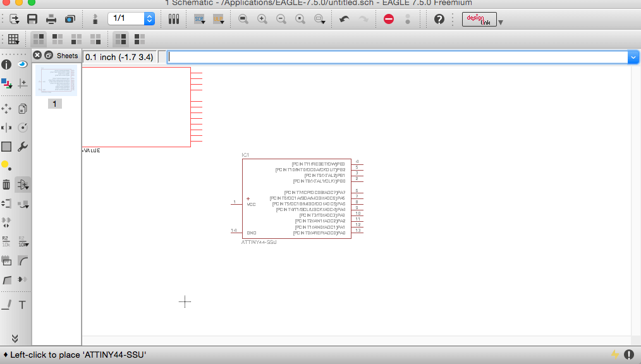The width and height of the screenshot is (641, 364).
Task: Select sheet 1 thumbnail
Action: 56,80
